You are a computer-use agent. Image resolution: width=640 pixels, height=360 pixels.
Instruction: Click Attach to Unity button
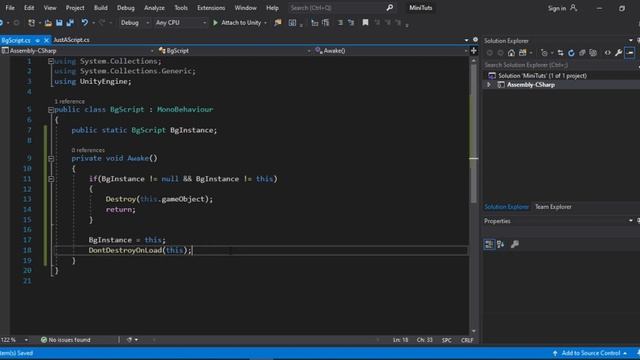pos(237,23)
